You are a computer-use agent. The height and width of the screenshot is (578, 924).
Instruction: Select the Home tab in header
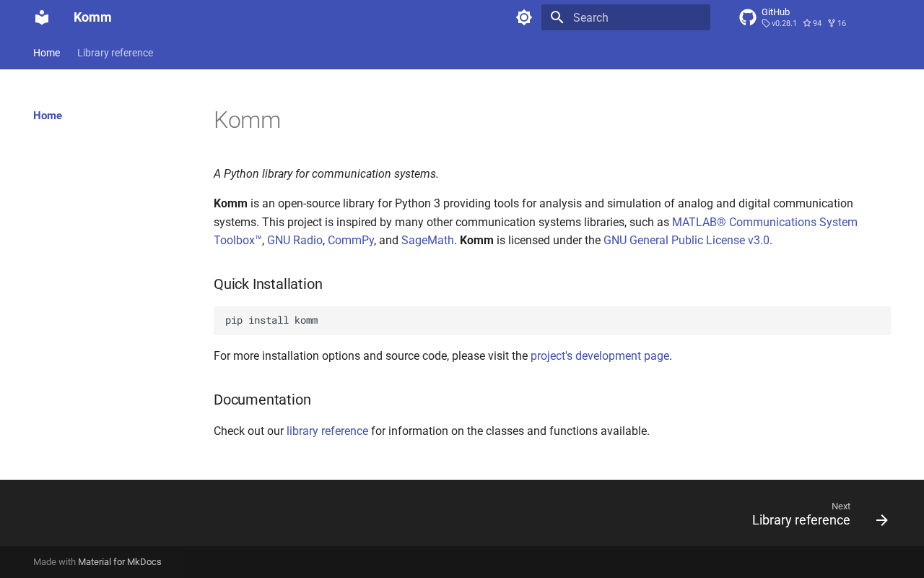[46, 53]
